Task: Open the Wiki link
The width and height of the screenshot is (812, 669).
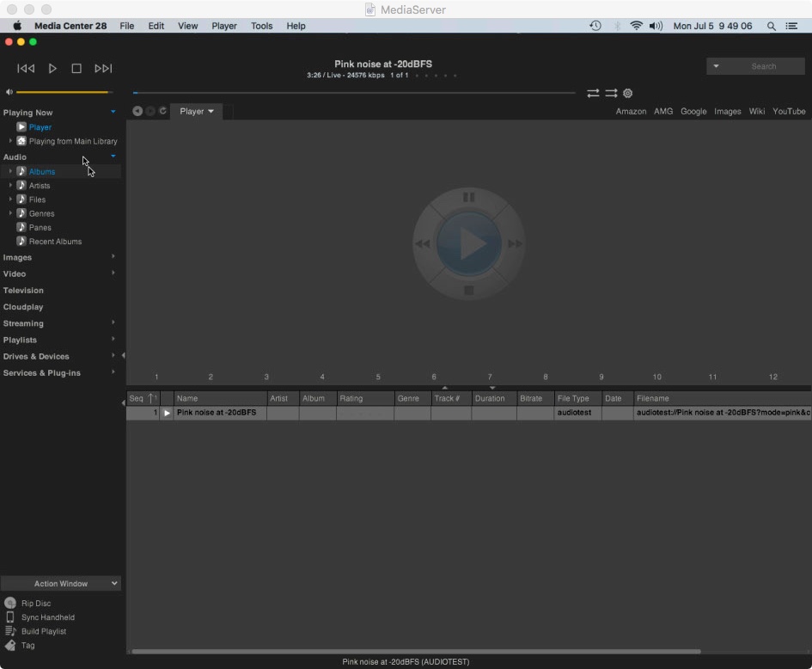Action: tap(757, 112)
